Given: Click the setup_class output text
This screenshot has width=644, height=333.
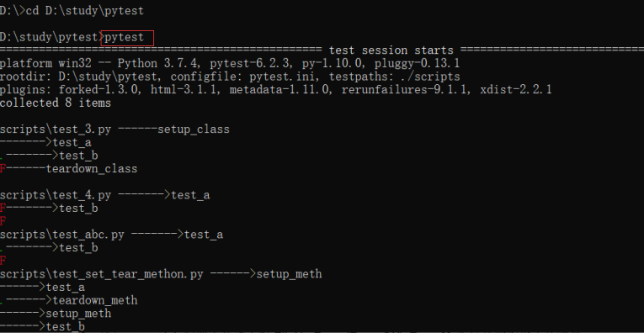Looking at the screenshot, I should pyautogui.click(x=194, y=129).
